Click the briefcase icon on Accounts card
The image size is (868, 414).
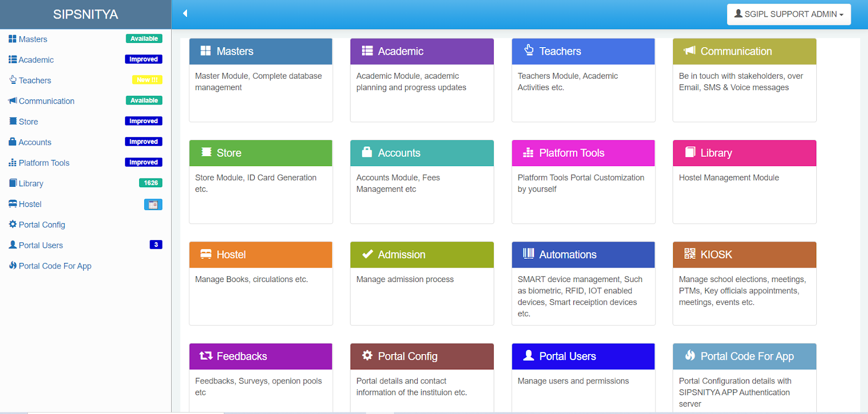[x=367, y=152]
